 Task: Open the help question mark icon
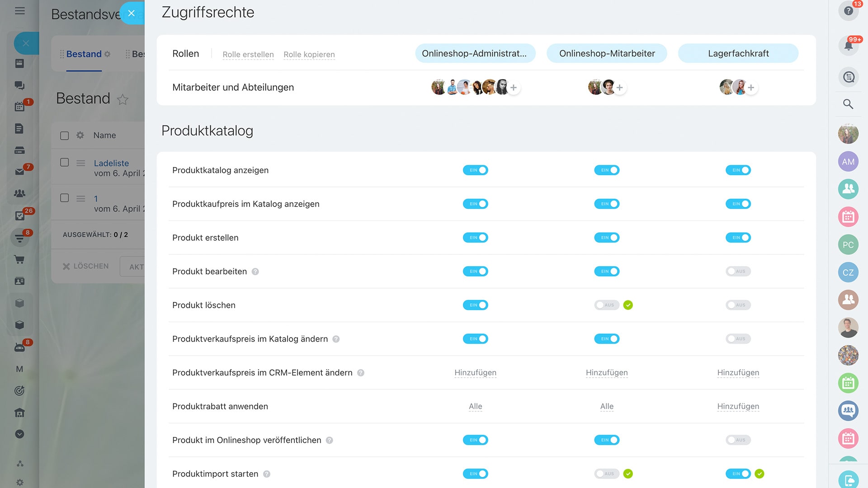point(848,11)
